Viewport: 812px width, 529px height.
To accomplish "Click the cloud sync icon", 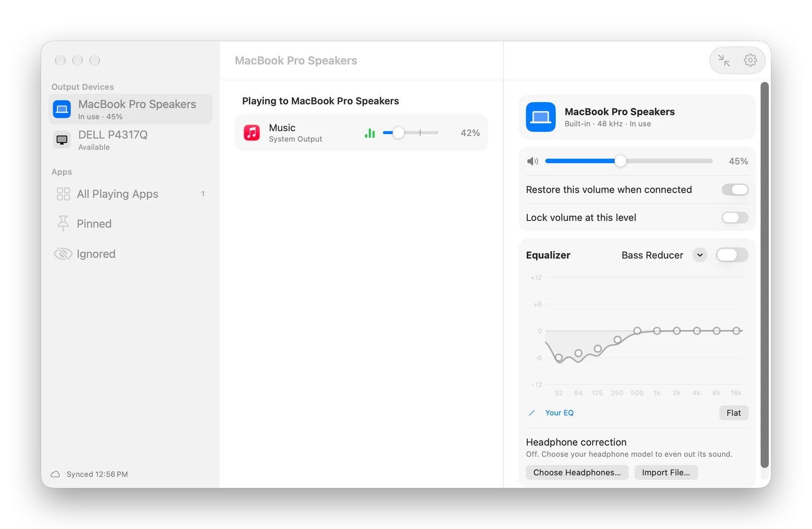I will click(55, 474).
